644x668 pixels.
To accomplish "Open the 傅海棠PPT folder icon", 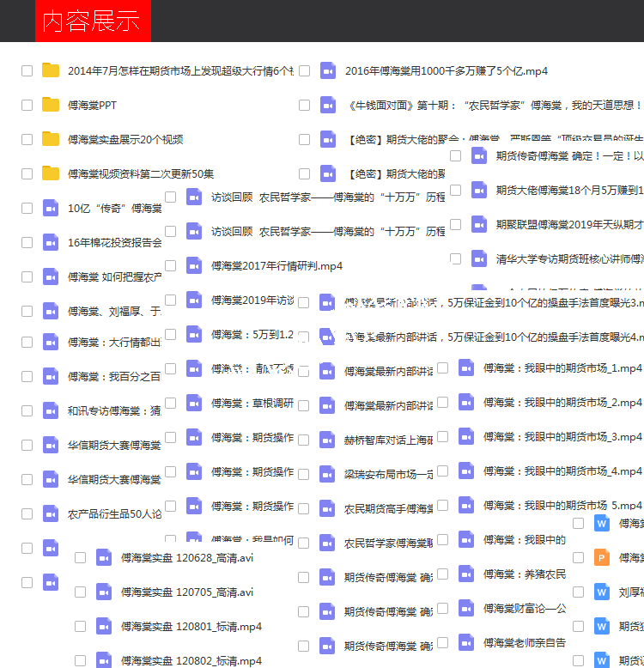I will point(51,105).
